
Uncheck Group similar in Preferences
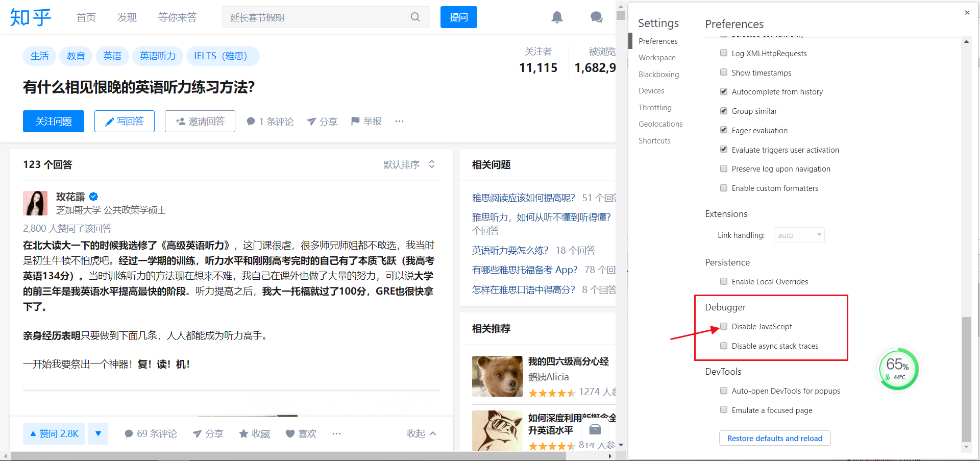[x=723, y=111]
